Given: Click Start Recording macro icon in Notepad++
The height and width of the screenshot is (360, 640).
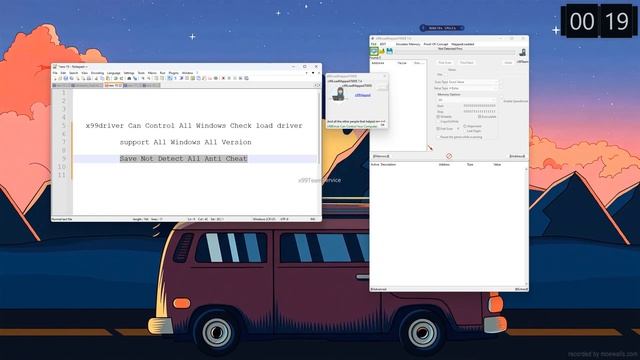Looking at the screenshot, I should 223,78.
